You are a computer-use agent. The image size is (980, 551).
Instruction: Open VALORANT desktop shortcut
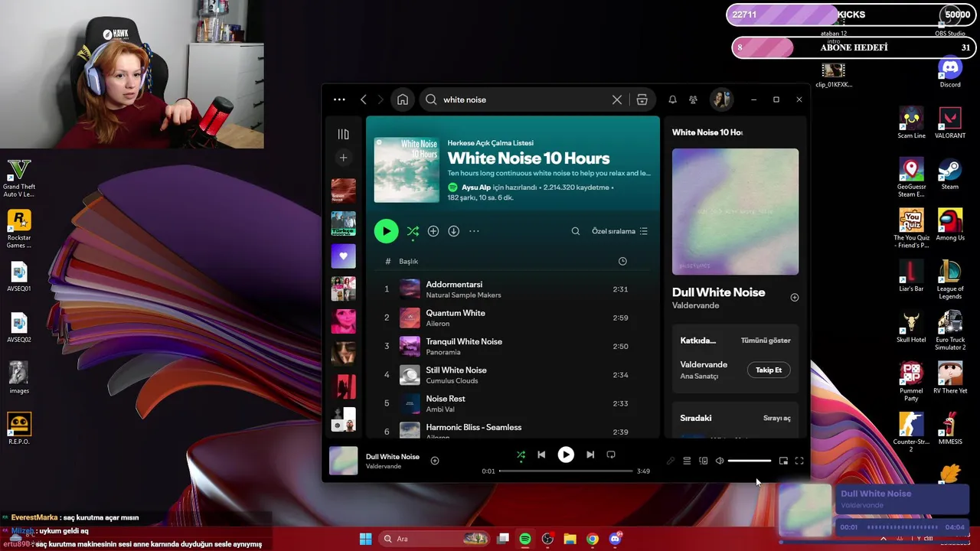click(x=950, y=122)
